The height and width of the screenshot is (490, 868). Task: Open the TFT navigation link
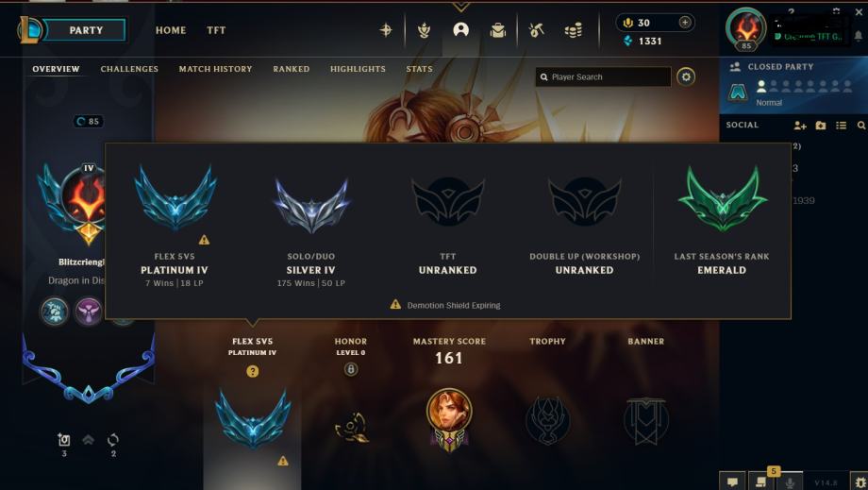[216, 30]
